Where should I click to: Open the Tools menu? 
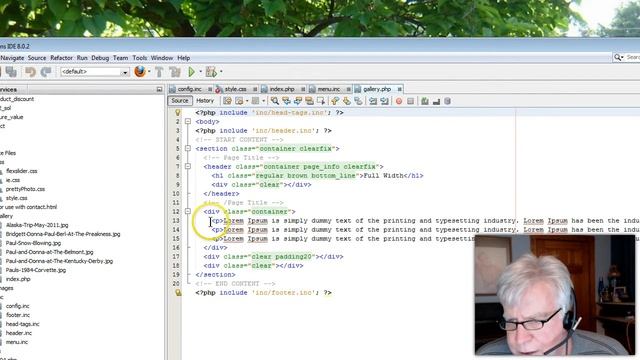pyautogui.click(x=140, y=58)
